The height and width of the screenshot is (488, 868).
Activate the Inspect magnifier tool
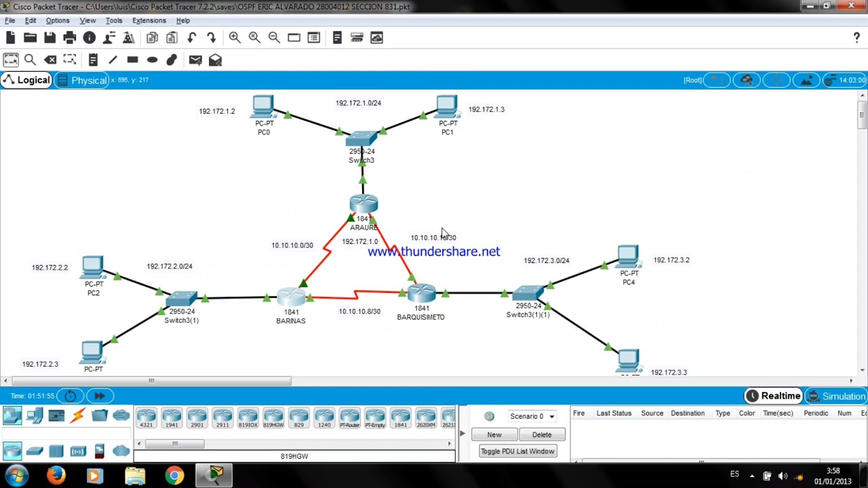pos(30,60)
